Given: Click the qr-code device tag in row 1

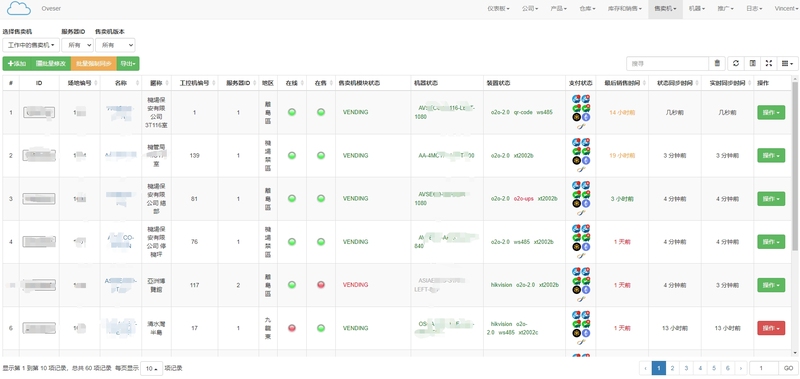Looking at the screenshot, I should click(522, 112).
